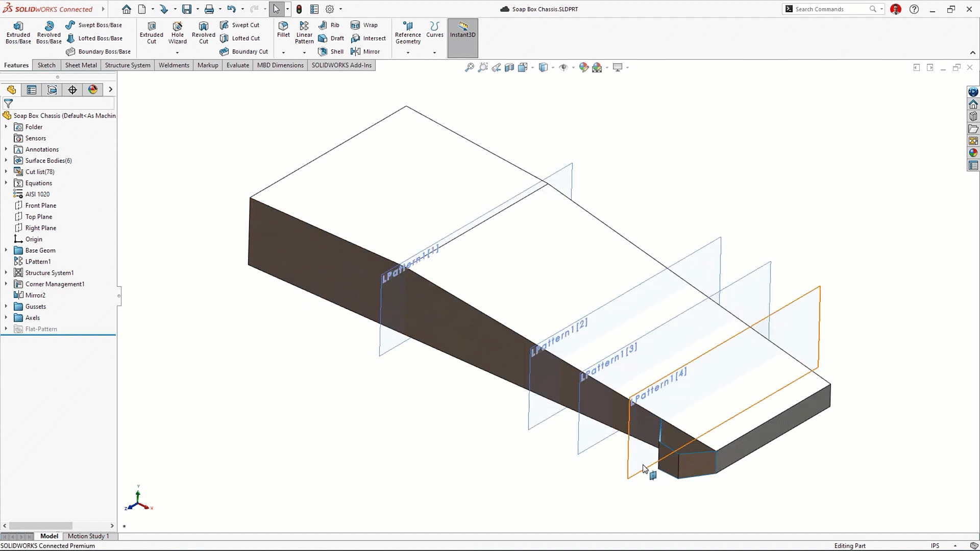Open the ConfigurationManager tab icon

52,90
